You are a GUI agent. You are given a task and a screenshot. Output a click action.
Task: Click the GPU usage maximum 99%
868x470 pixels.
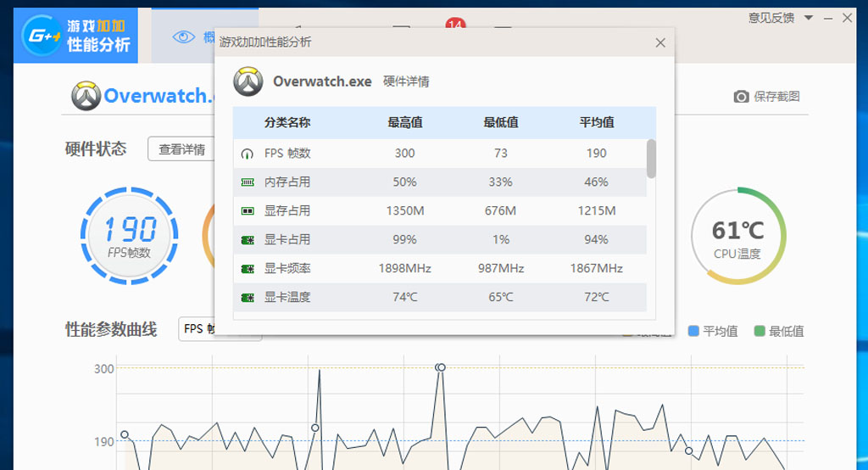click(x=404, y=240)
